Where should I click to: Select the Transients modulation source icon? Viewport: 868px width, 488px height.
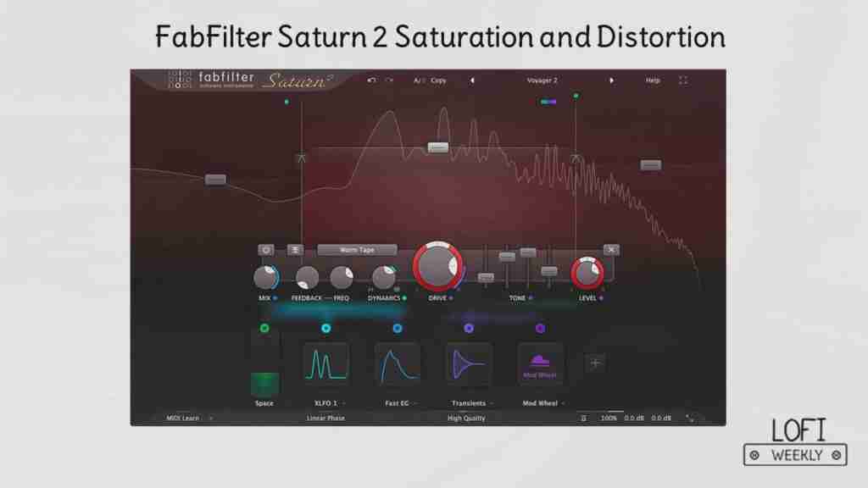[469, 364]
